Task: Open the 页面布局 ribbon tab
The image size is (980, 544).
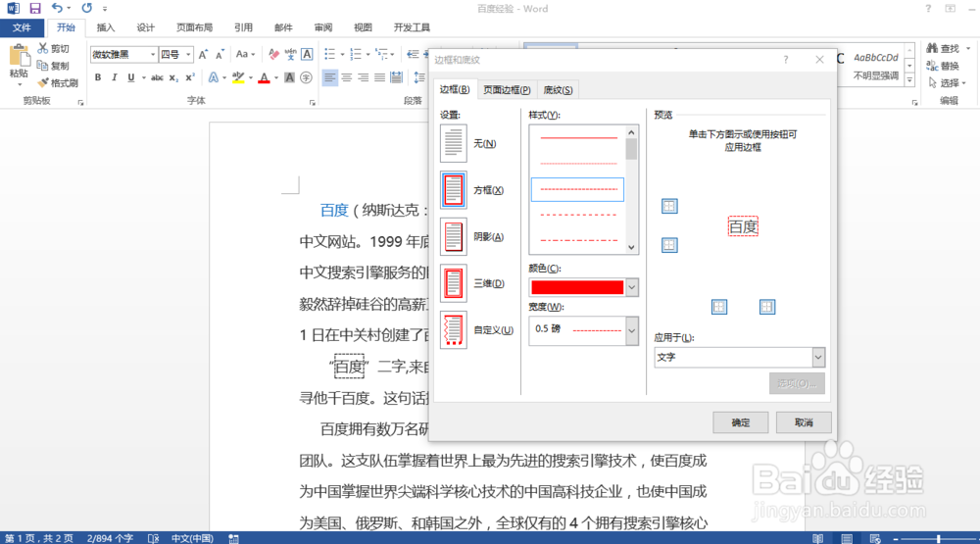Action: [x=194, y=27]
